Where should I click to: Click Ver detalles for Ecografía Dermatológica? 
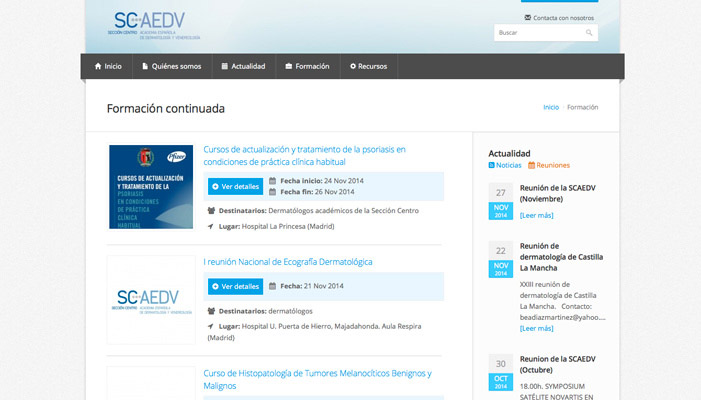[235, 286]
